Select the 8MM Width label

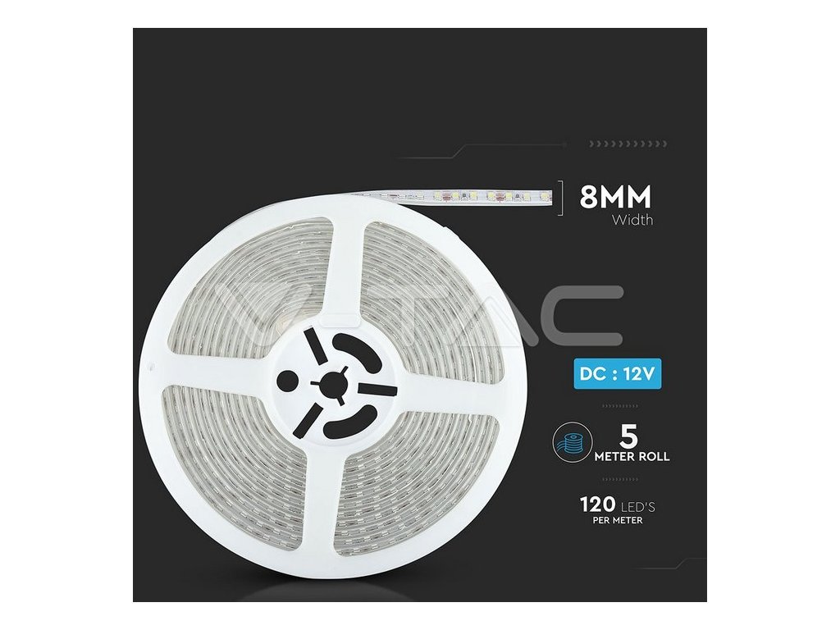[615, 204]
